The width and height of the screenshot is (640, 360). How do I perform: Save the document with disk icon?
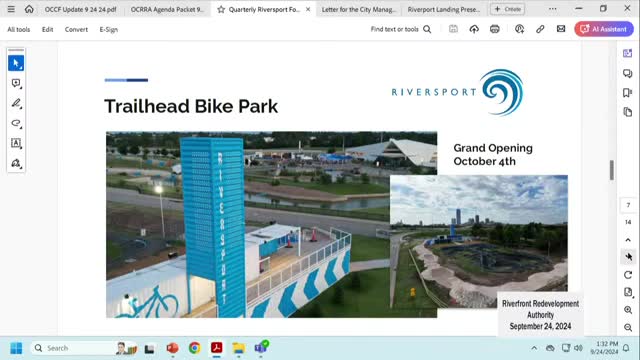[x=453, y=29]
